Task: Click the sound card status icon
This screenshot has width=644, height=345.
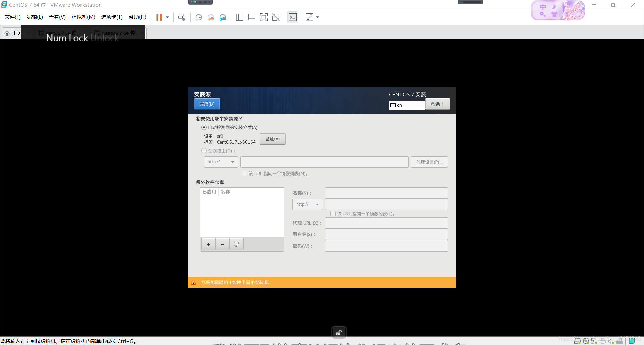Action: pos(611,341)
